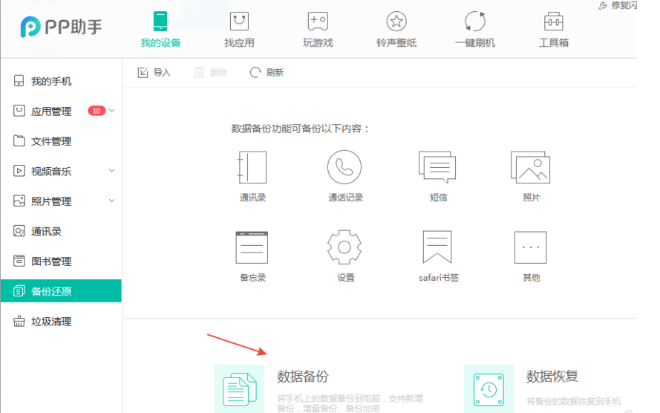
Task: Click the 数据恢复 clock disk icon
Action: tap(489, 389)
